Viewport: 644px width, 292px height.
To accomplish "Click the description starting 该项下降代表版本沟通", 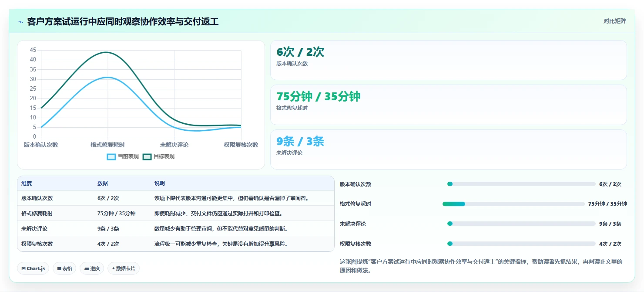I will point(231,198).
